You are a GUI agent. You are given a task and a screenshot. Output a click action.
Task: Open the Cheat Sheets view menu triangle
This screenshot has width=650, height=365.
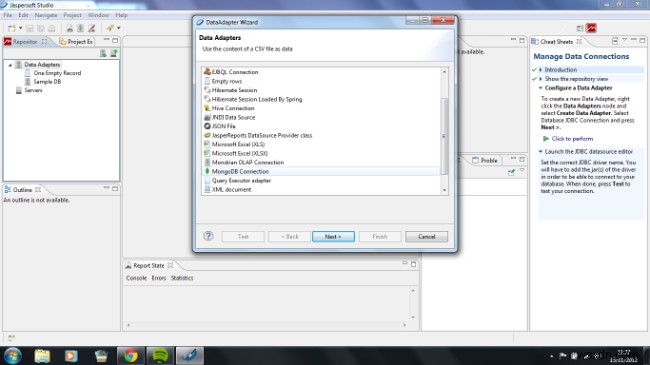[x=624, y=40]
